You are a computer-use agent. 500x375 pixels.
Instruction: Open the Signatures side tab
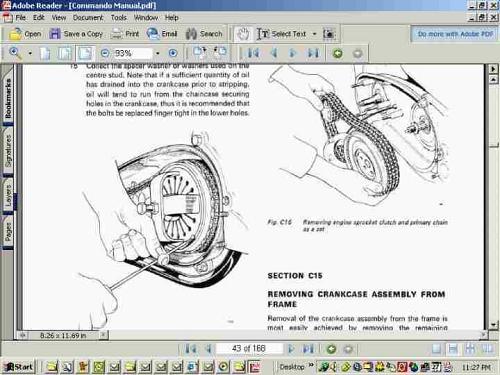pyautogui.click(x=7, y=151)
